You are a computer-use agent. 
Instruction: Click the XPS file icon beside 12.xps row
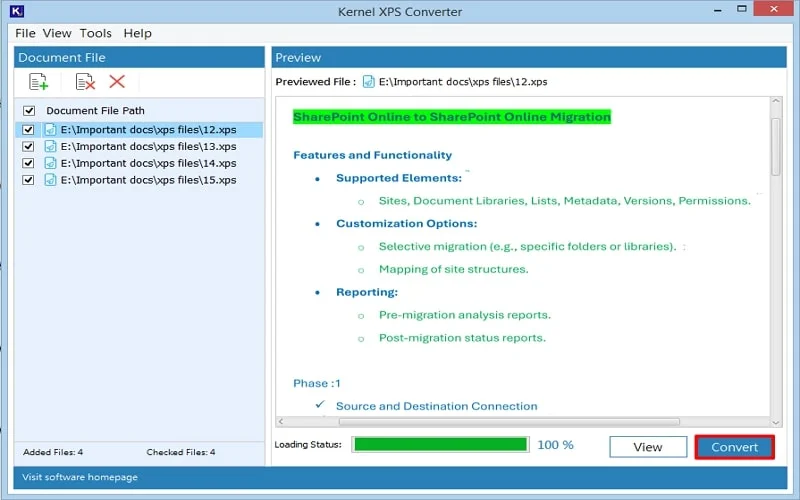point(50,130)
